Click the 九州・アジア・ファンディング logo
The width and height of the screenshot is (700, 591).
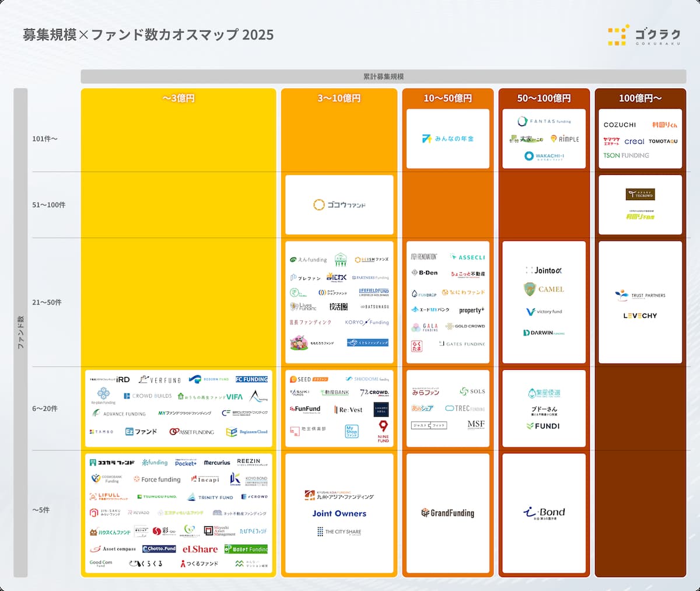[339, 495]
